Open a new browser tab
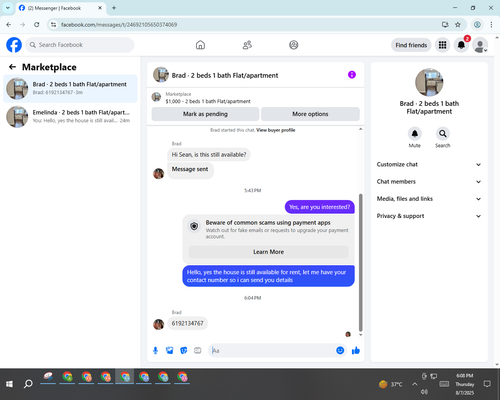The width and height of the screenshot is (500, 400). (114, 8)
